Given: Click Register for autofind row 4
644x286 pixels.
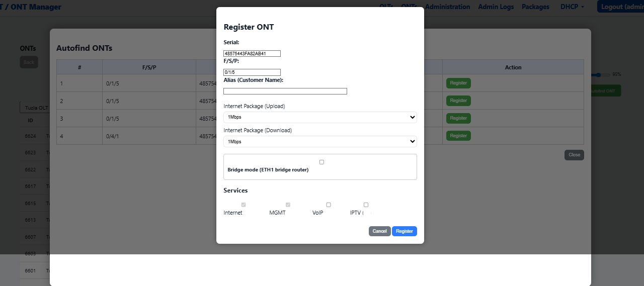Looking at the screenshot, I should 458,136.
